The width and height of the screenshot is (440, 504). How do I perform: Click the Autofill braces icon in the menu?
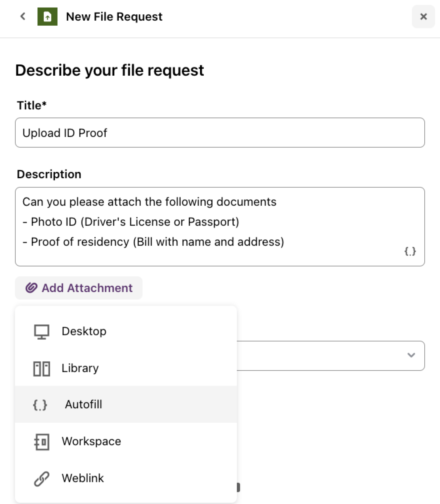pyautogui.click(x=40, y=405)
